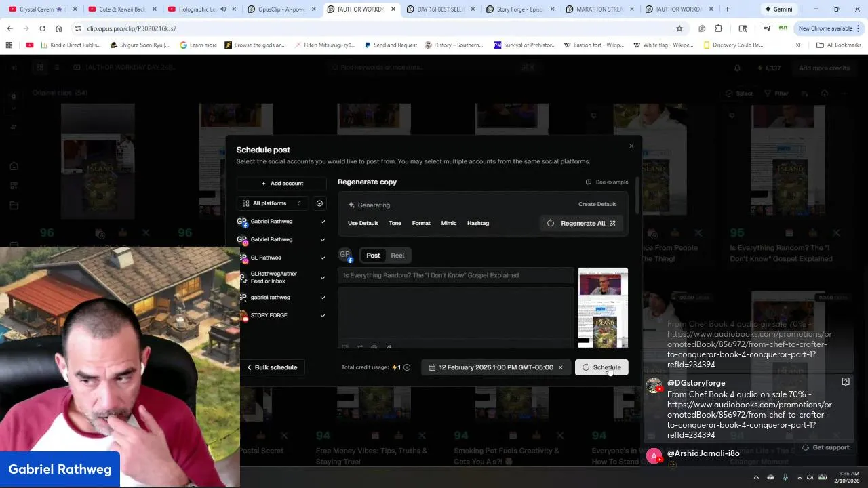This screenshot has height=488, width=868.
Task: Toggle Gabriel Rathweg Instagram account checkmark
Action: pos(323,239)
